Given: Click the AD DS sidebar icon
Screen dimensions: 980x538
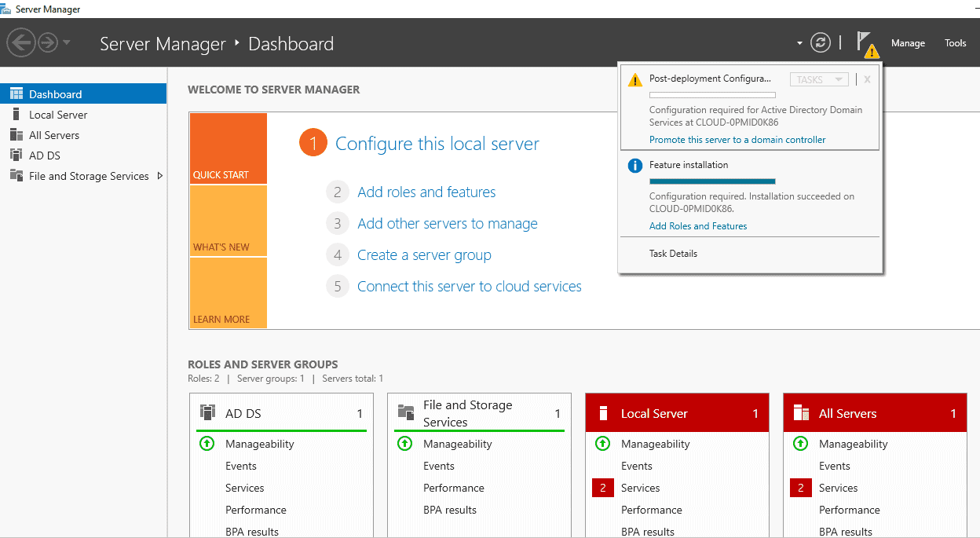Looking at the screenshot, I should click(16, 155).
